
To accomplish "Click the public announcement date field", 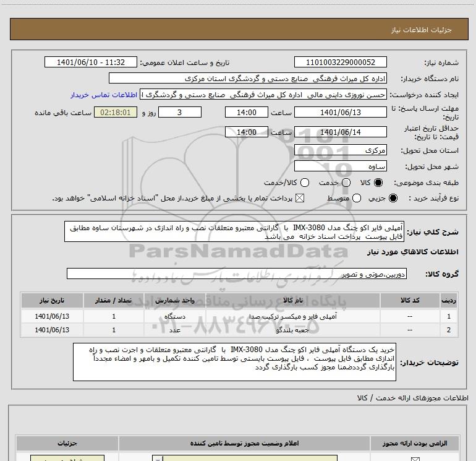I will (91, 62).
